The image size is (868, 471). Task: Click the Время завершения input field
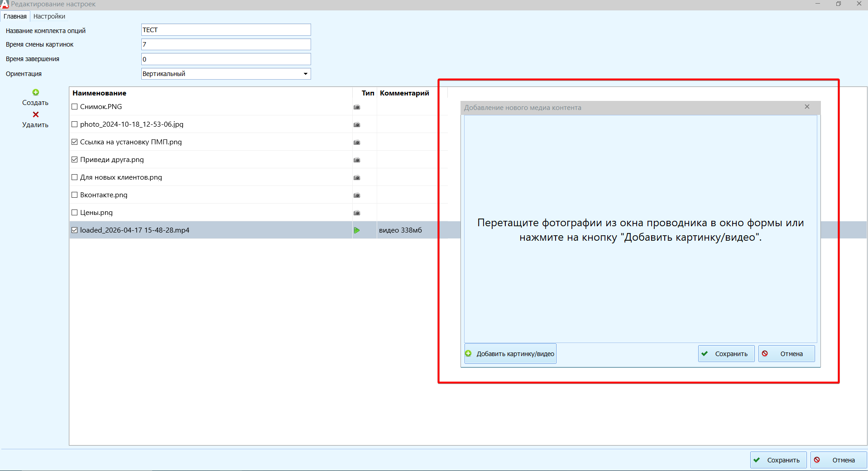tap(226, 59)
